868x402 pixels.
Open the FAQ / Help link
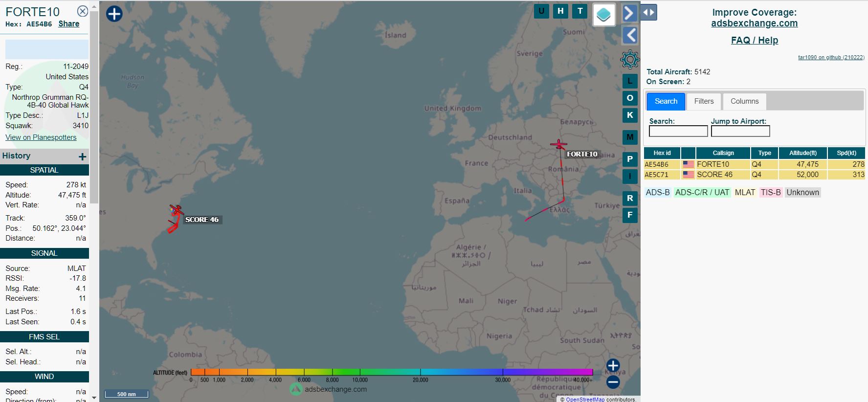point(755,40)
